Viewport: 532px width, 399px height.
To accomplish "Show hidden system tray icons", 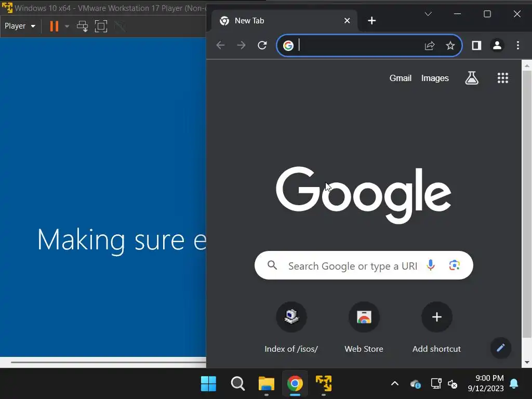I will (395, 384).
